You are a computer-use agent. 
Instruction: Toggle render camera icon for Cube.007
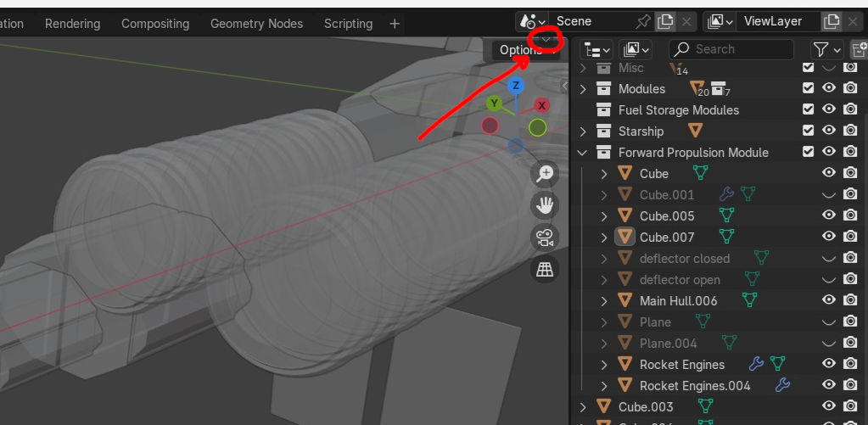(849, 237)
